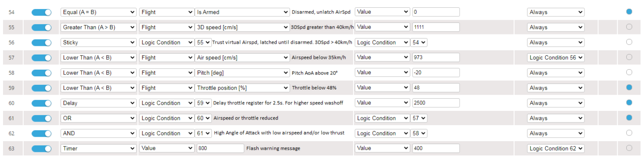Viewport: 644px width, 158px height.
Task: Click active status dot of row 59
Action: pyautogui.click(x=629, y=87)
